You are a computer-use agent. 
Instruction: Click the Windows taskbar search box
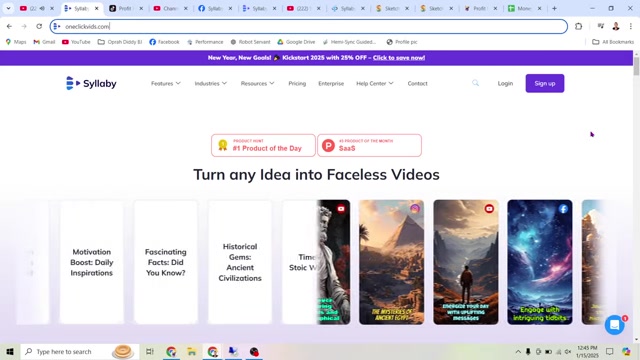(80, 351)
